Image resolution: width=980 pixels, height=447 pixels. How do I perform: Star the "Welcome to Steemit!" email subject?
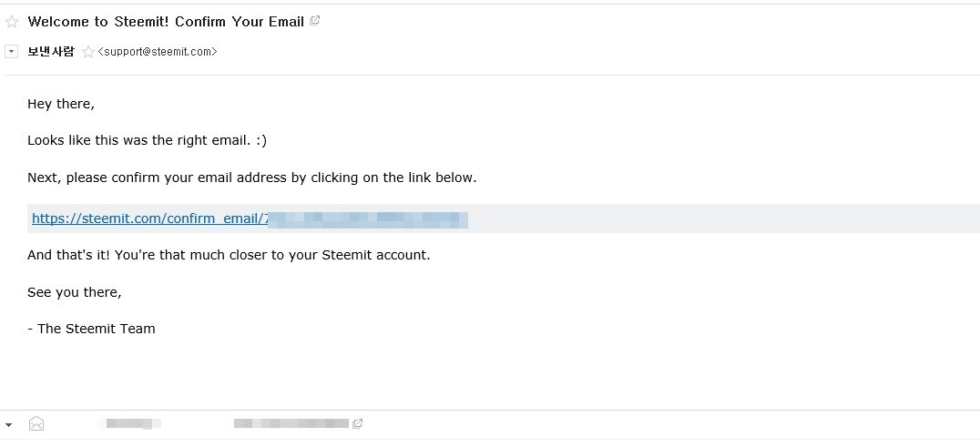coord(12,22)
